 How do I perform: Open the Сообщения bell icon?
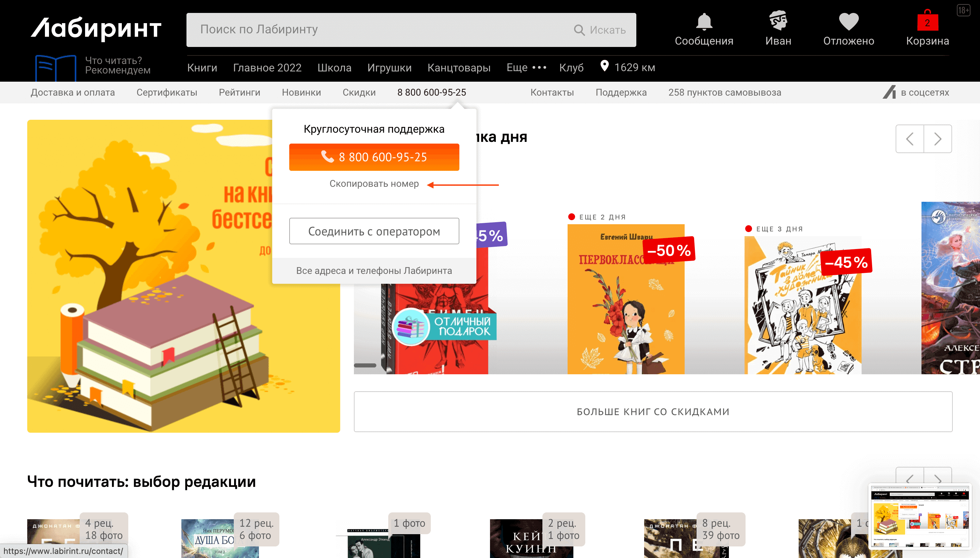pos(704,21)
